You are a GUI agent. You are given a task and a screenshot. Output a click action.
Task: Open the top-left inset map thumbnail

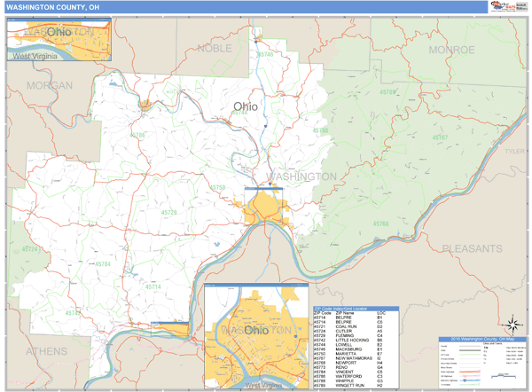pyautogui.click(x=59, y=40)
